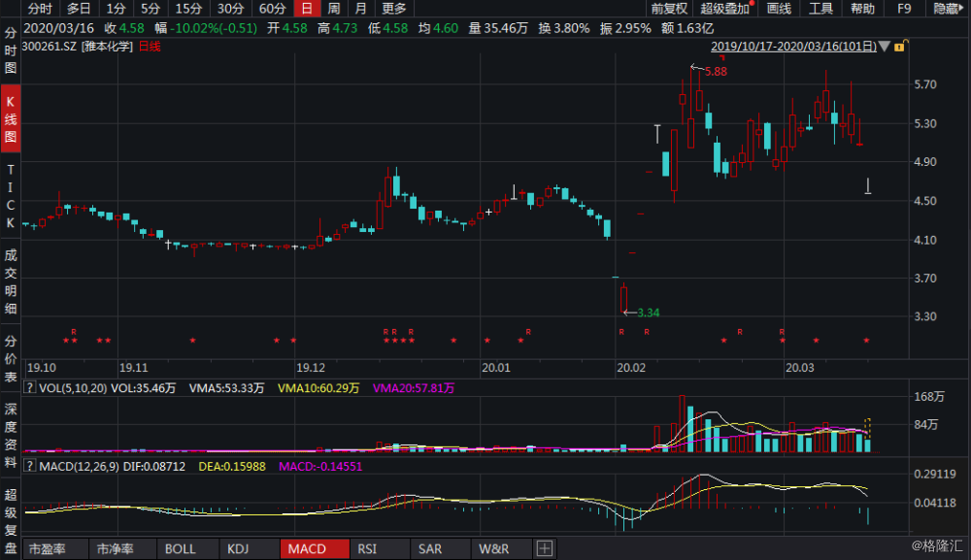Toggle 前复权 price adjustment

tap(669, 9)
